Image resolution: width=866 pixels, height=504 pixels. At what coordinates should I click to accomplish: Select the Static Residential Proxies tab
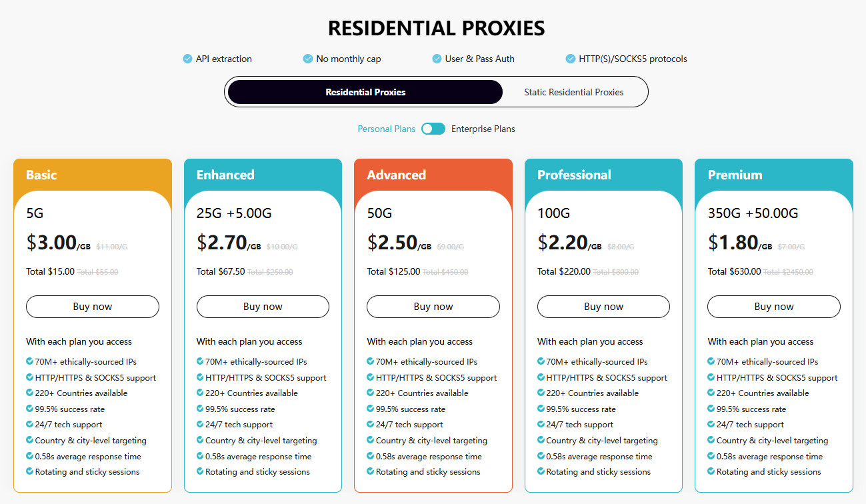point(574,91)
